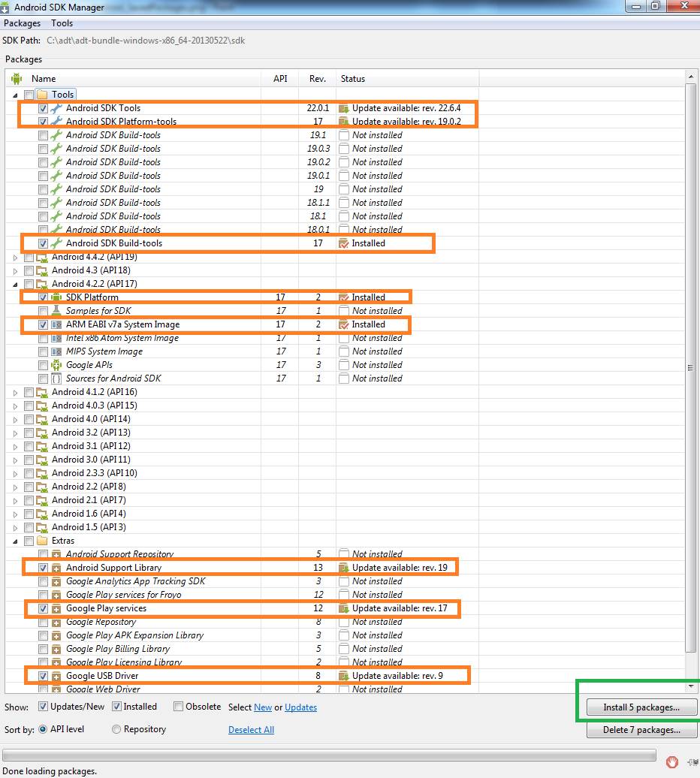Click the Name column header

pyautogui.click(x=44, y=78)
